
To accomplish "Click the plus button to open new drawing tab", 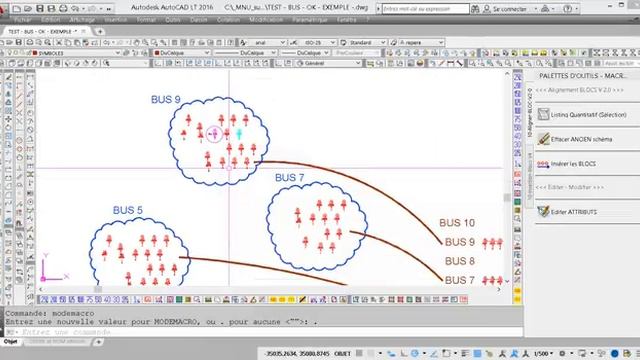I will [x=100, y=31].
